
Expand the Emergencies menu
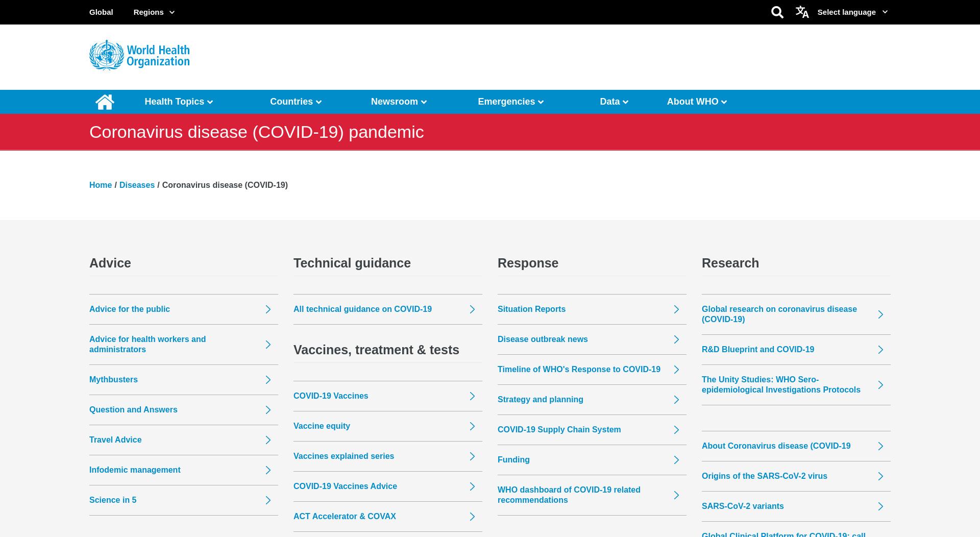pos(510,102)
